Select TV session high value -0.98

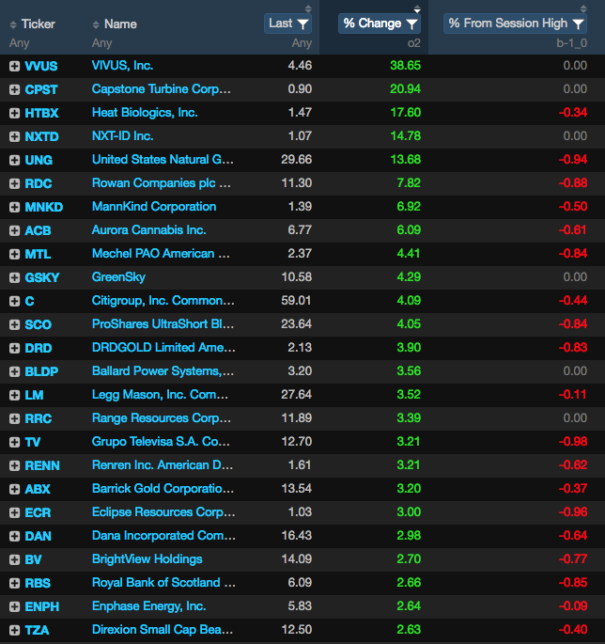tap(573, 442)
